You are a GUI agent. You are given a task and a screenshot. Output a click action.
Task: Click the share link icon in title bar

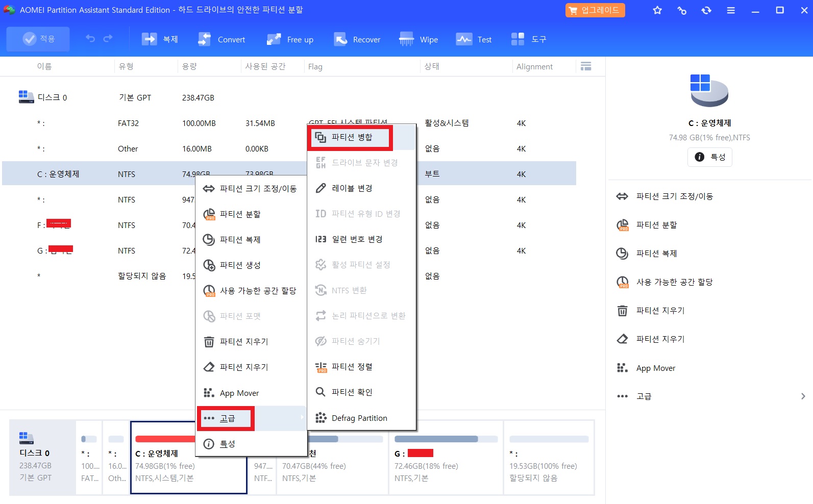pyautogui.click(x=682, y=10)
